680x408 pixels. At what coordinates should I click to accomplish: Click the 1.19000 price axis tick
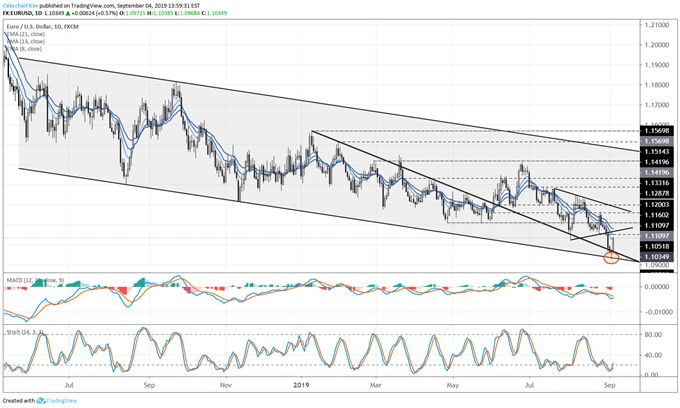[657, 65]
